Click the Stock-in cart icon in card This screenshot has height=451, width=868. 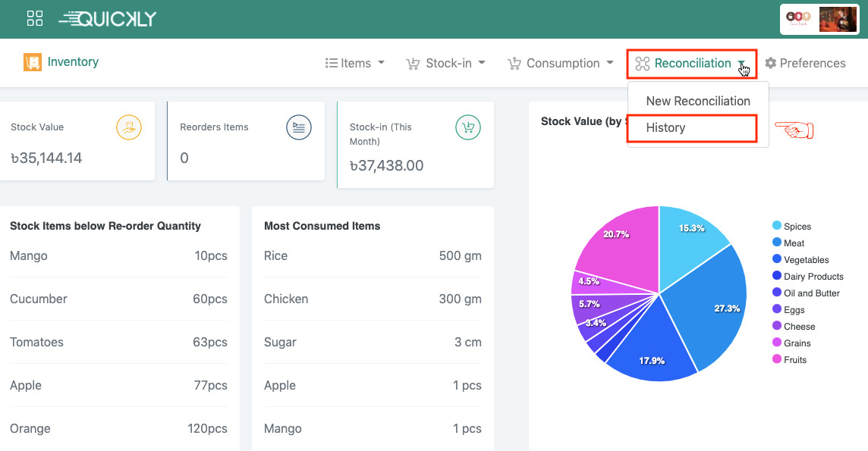coord(467,127)
